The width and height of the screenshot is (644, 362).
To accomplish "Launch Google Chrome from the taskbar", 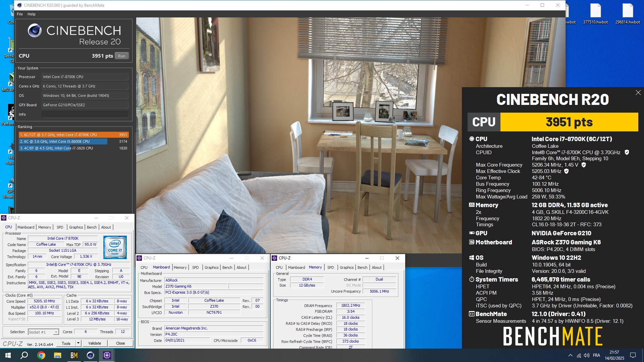I will [x=41, y=355].
